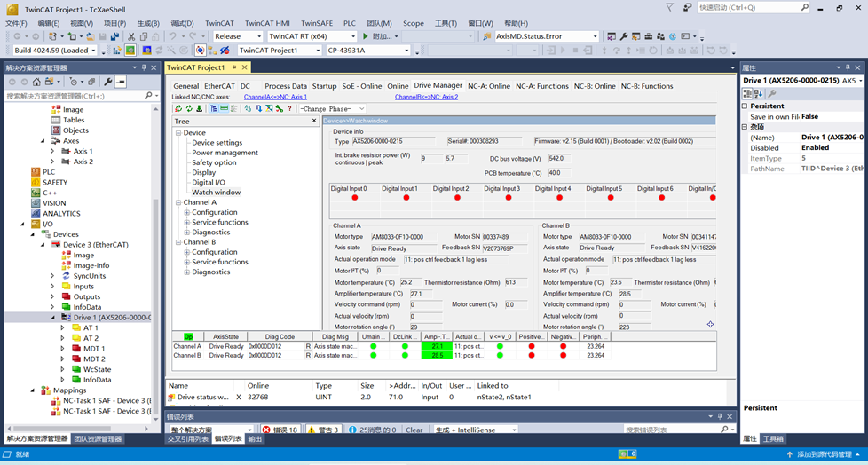Click the toolbox icon in the top-right toolbar

pos(648,36)
